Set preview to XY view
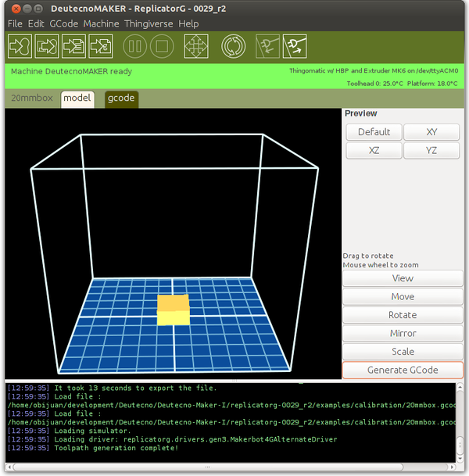Screen dimensions: 469x476 [x=431, y=131]
